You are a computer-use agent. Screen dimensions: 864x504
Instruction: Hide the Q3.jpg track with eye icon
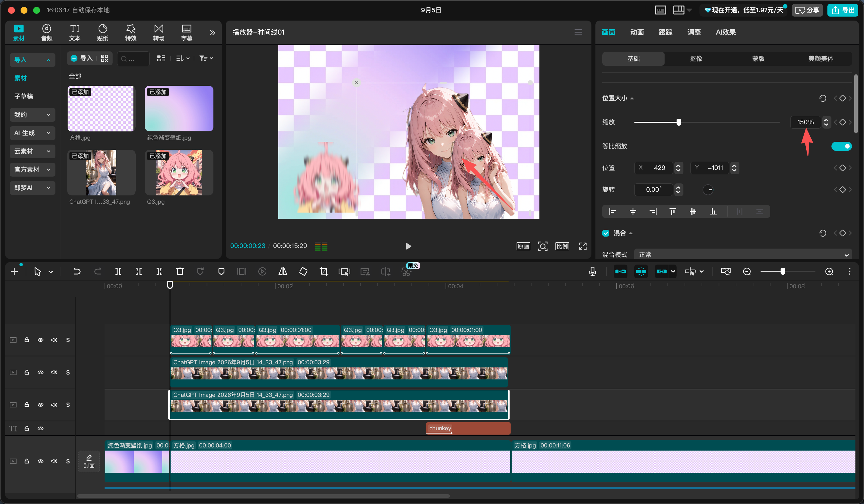tap(41, 340)
